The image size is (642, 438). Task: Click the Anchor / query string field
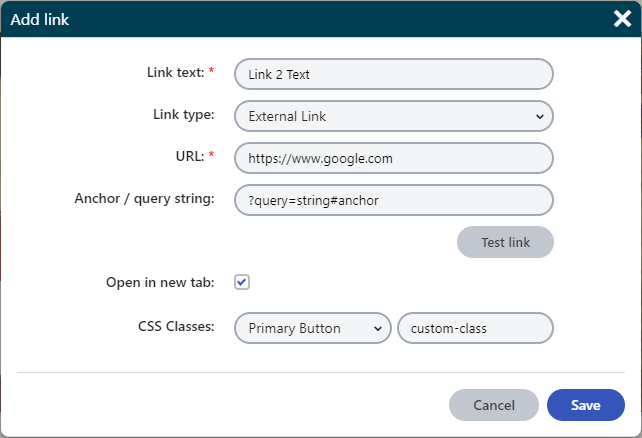tap(393, 200)
